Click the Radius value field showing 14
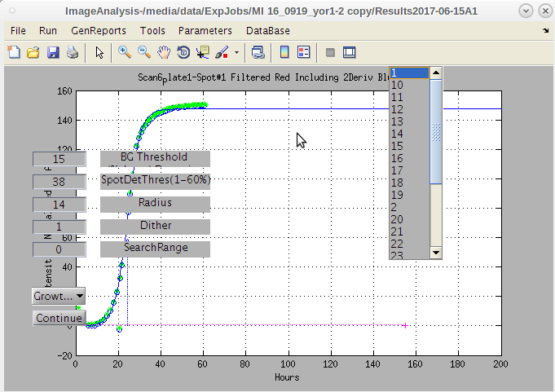The width and height of the screenshot is (555, 392). [x=59, y=204]
